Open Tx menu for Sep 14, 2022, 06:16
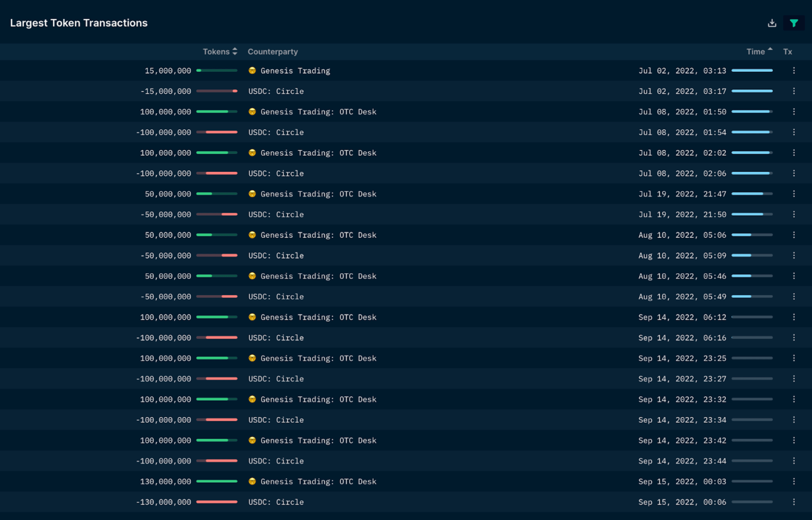The image size is (812, 520). (794, 338)
